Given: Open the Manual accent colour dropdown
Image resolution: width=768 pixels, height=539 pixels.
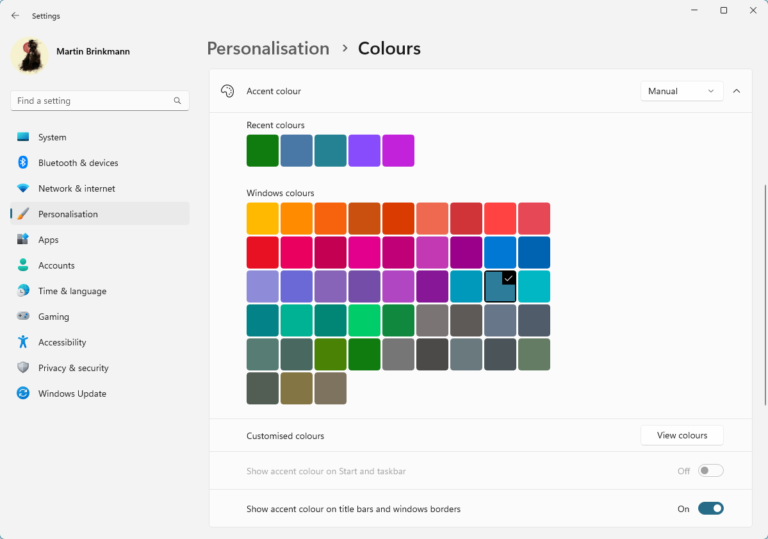Looking at the screenshot, I should [x=681, y=91].
